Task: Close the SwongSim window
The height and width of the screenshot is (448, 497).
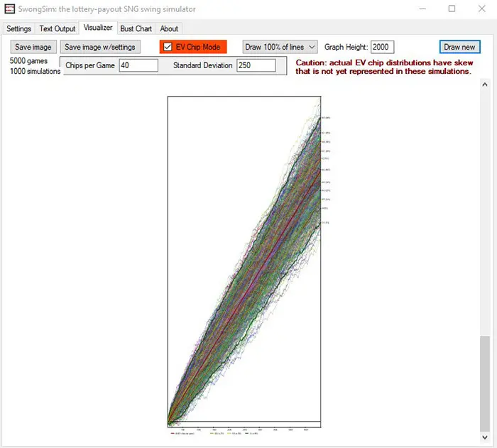Action: click(x=484, y=9)
